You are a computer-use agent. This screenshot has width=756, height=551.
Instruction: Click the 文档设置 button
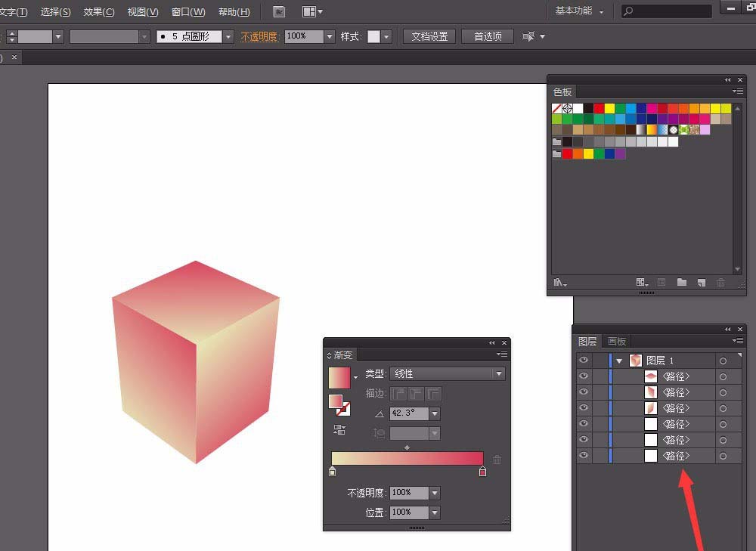point(429,36)
